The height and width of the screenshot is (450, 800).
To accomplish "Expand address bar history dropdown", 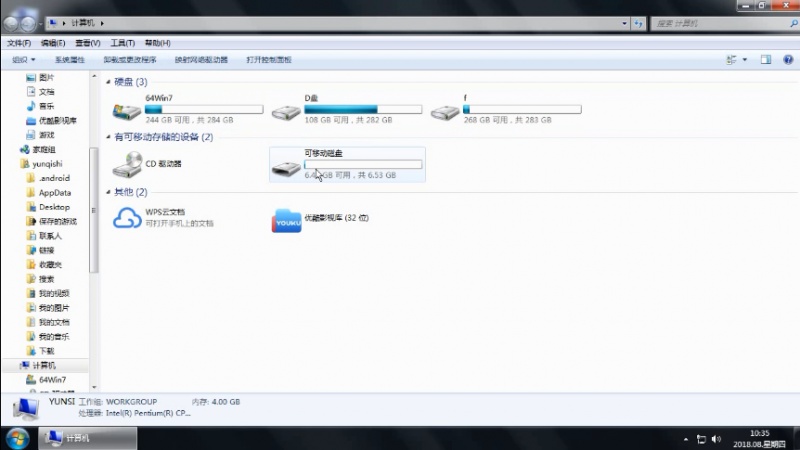I will pyautogui.click(x=624, y=23).
